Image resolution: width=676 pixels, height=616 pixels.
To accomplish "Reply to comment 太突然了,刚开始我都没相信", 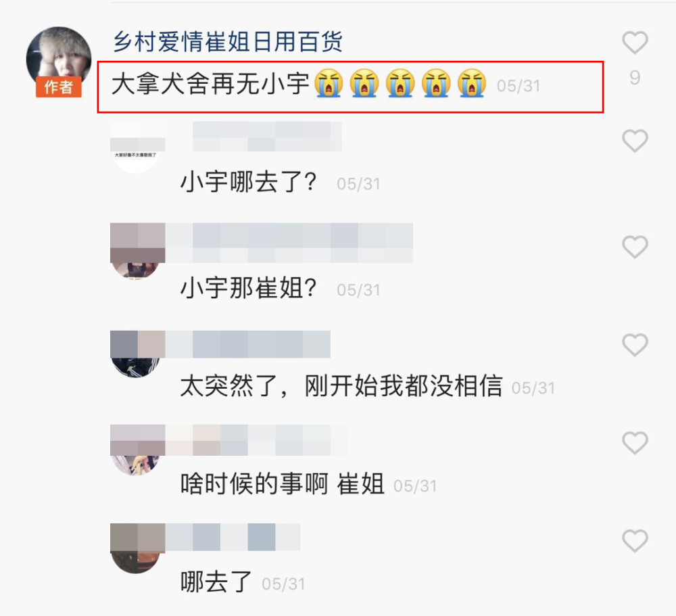I will 341,385.
